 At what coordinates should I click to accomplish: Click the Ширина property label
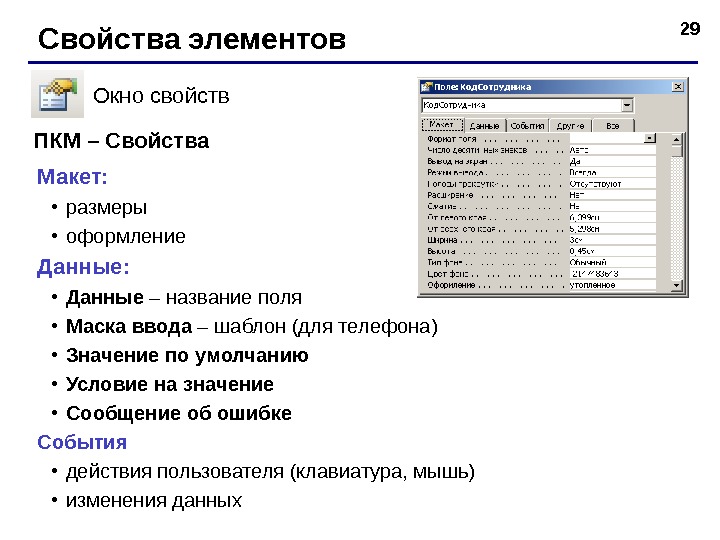point(442,240)
